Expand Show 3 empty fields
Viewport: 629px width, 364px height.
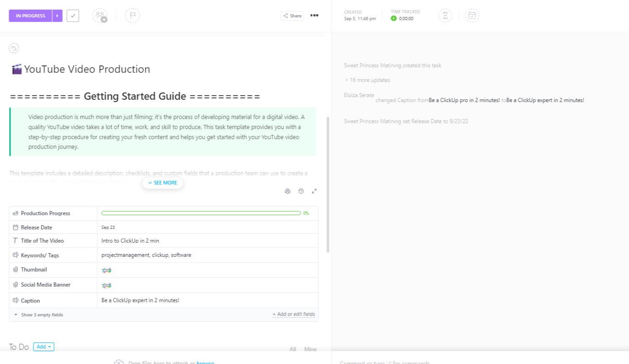pyautogui.click(x=39, y=315)
